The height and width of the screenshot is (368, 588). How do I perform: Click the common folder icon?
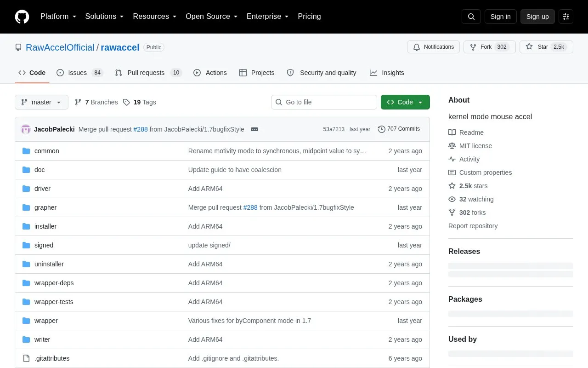tap(26, 151)
